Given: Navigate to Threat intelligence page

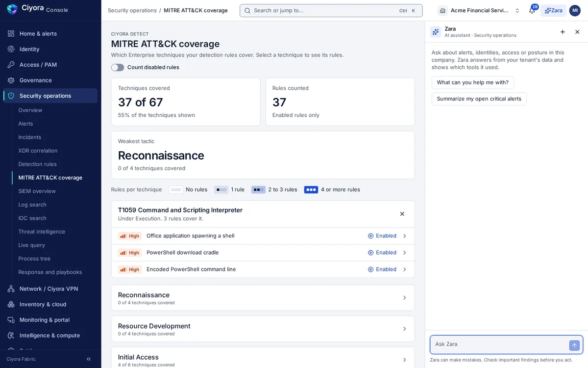Looking at the screenshot, I should (x=42, y=232).
